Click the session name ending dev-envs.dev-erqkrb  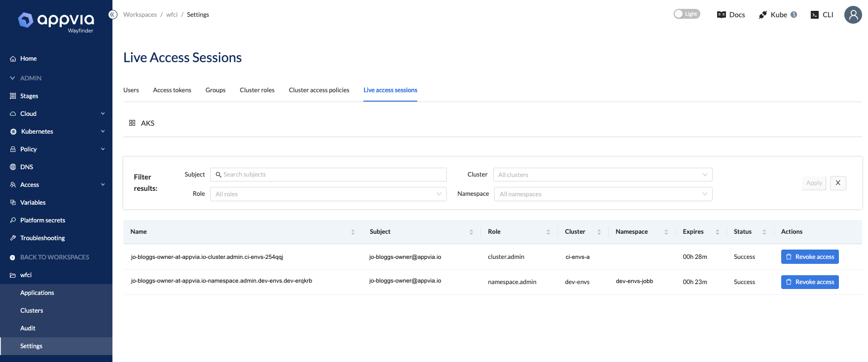221,281
